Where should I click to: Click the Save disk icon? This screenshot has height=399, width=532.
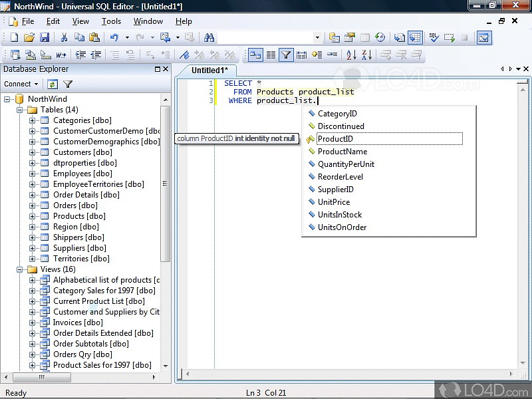(45, 38)
